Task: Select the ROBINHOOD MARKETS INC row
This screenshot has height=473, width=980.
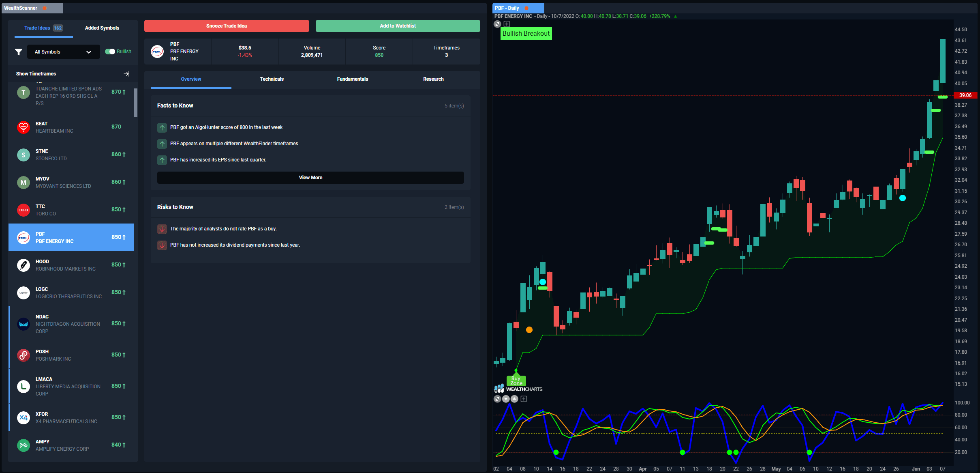Action: (x=71, y=265)
